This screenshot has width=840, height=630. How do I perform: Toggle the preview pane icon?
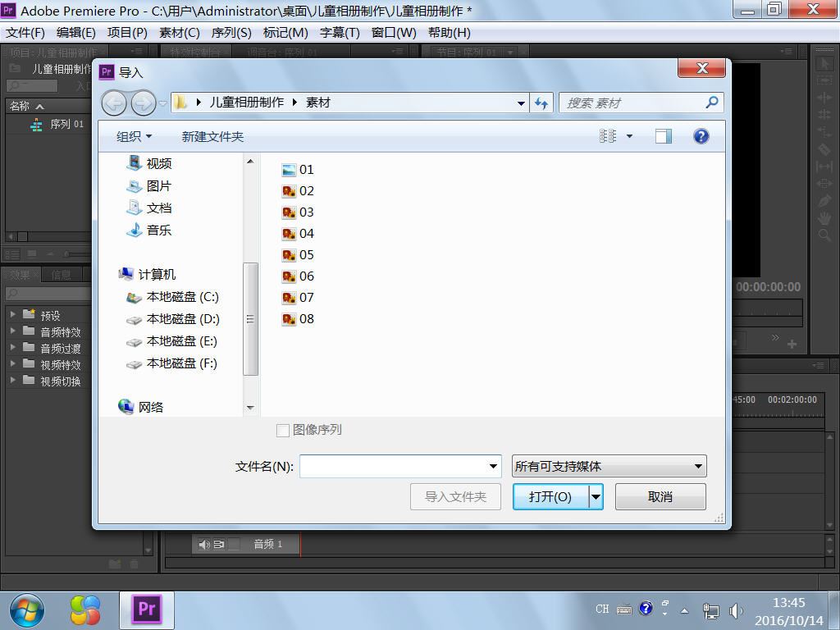[x=663, y=136]
